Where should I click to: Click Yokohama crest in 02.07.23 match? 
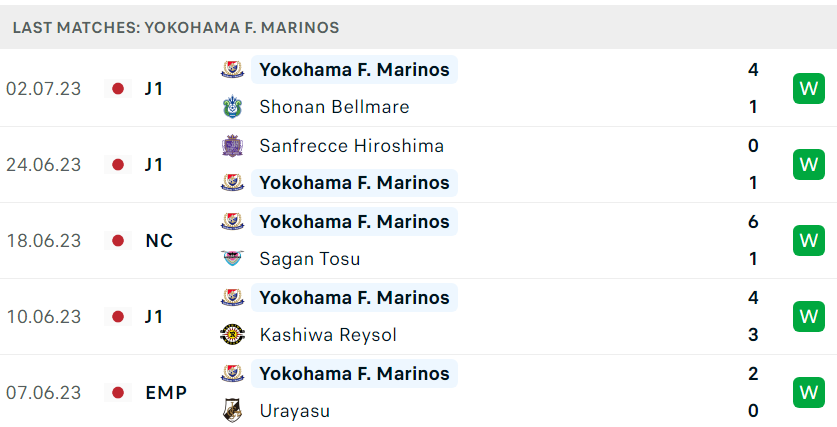point(233,69)
